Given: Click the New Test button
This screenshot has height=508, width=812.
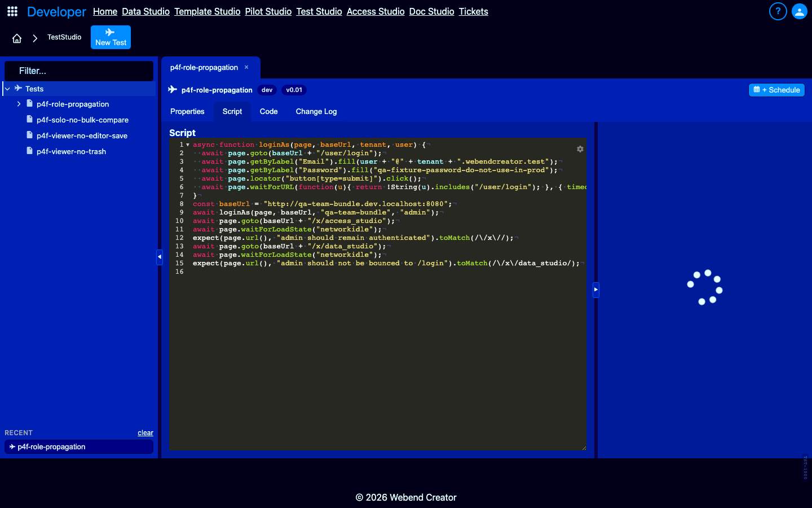Looking at the screenshot, I should (111, 37).
